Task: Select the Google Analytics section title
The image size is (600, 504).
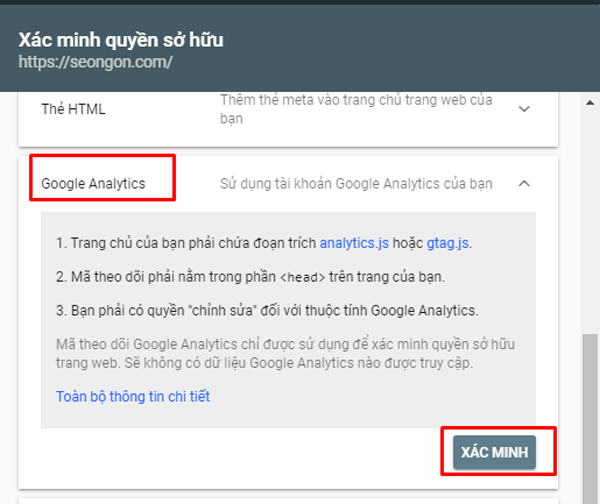Action: click(x=93, y=184)
